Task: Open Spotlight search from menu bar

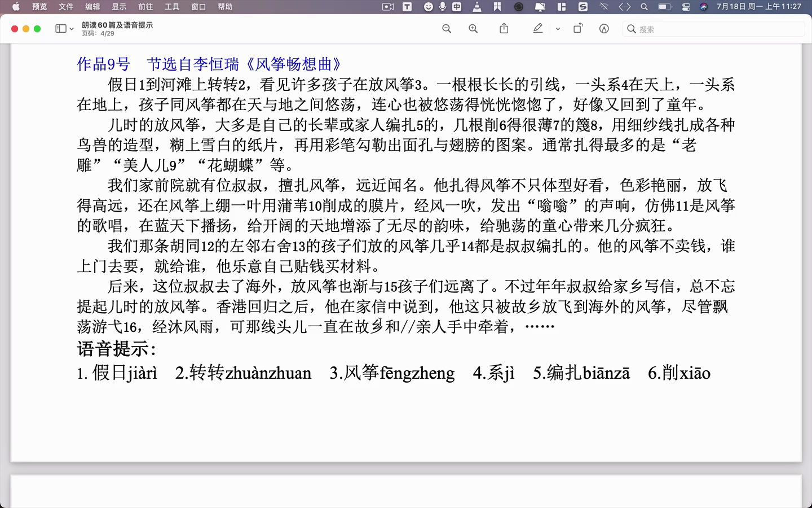Action: (x=644, y=7)
